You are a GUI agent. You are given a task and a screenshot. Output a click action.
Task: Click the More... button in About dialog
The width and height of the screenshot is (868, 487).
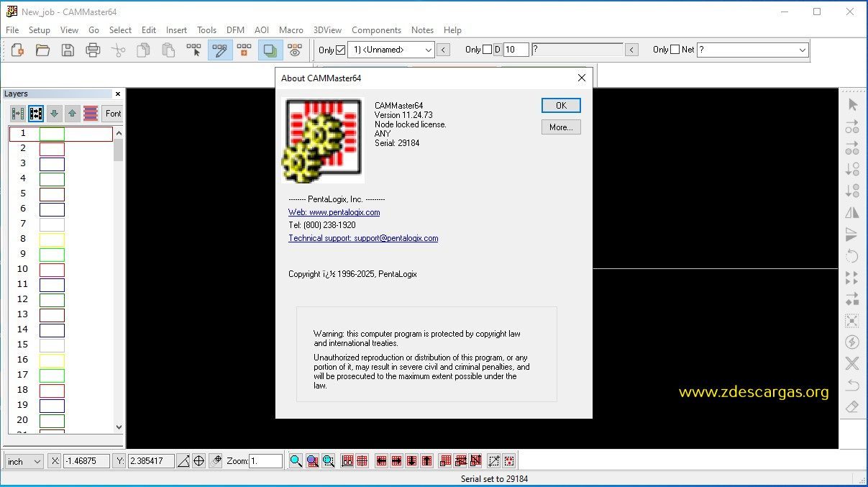[561, 127]
